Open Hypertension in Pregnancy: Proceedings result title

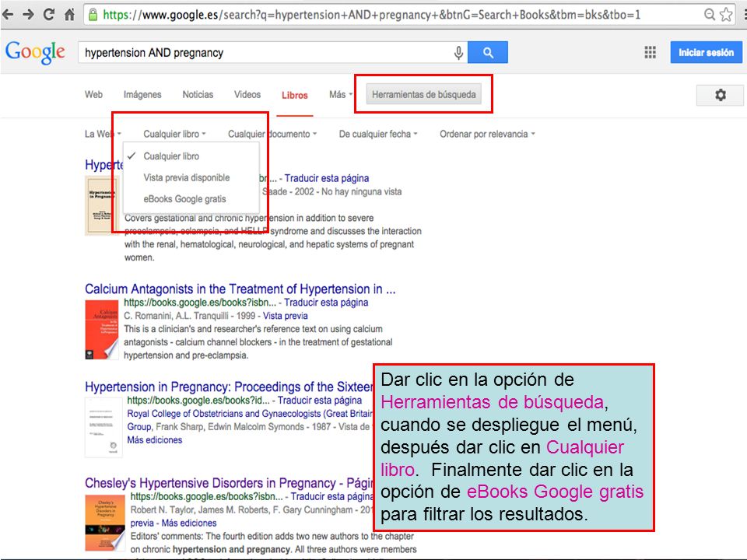click(x=229, y=387)
